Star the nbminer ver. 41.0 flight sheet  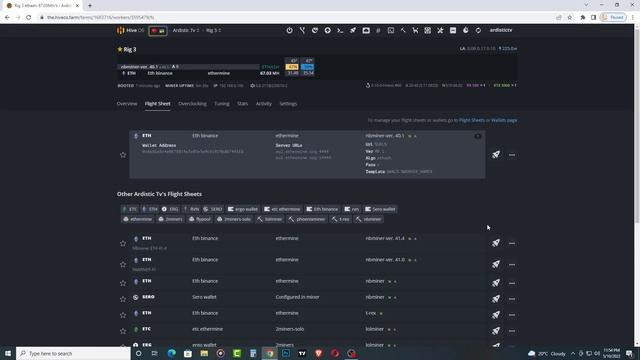click(x=123, y=264)
